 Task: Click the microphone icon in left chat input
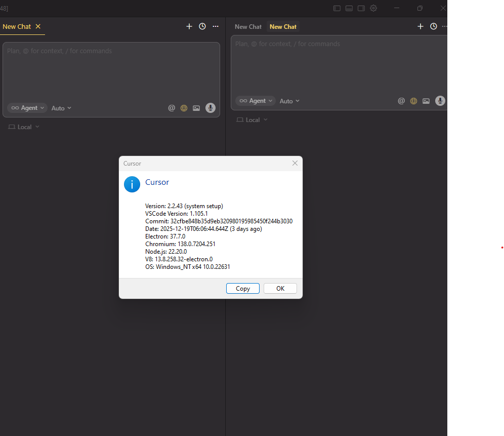tap(211, 108)
